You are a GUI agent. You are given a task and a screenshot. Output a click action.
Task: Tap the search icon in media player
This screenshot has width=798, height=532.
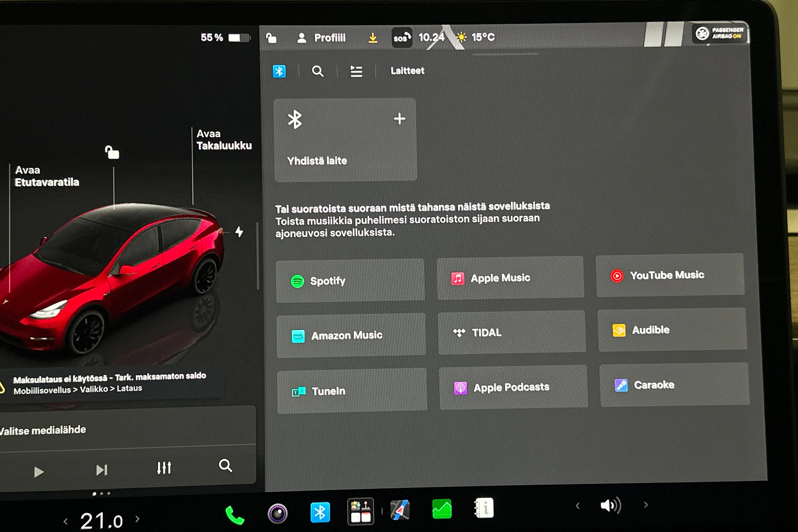pyautogui.click(x=225, y=466)
